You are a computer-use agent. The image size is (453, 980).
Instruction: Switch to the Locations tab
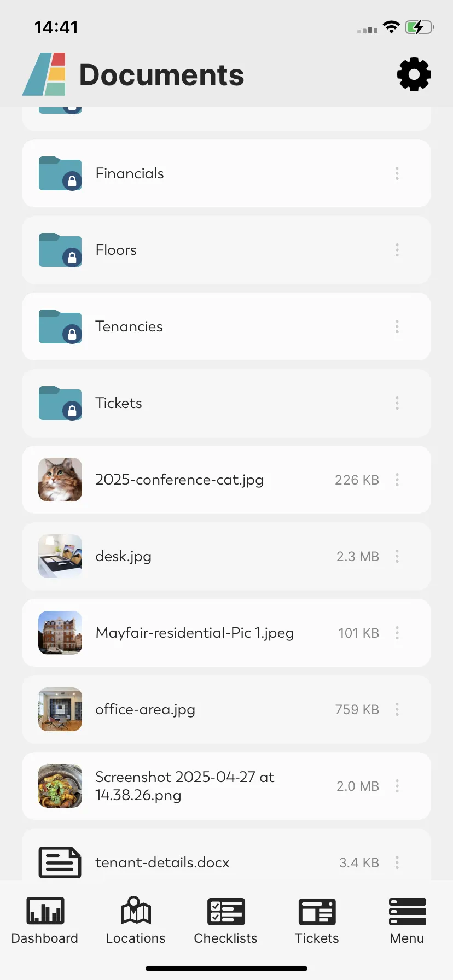[x=136, y=921]
